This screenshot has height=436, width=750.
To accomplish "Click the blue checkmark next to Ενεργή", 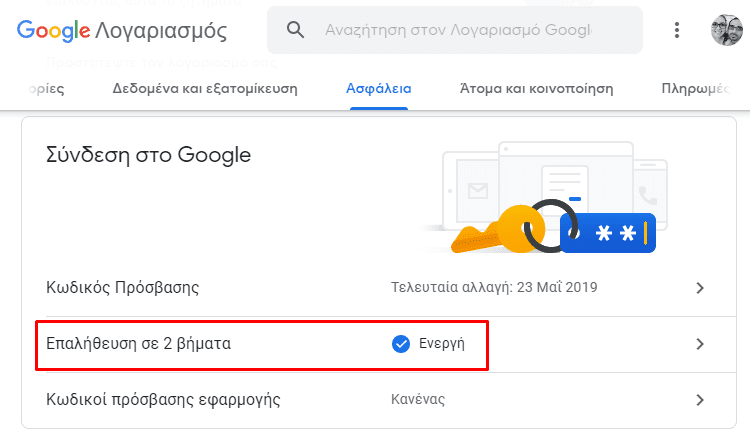I will [401, 344].
